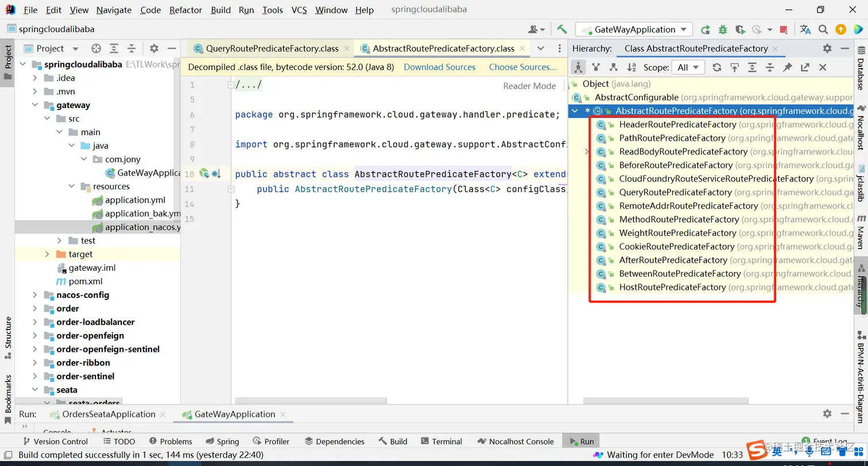Open the File menu

click(31, 10)
